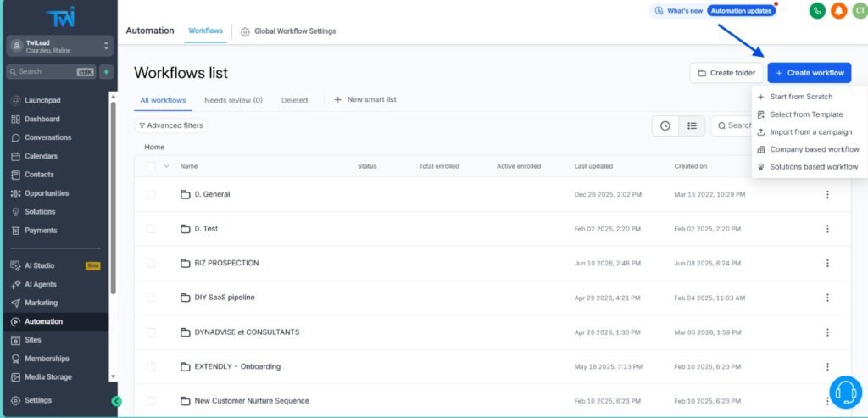The image size is (868, 418).
Task: Open the Advanced filters panel
Action: pyautogui.click(x=171, y=125)
